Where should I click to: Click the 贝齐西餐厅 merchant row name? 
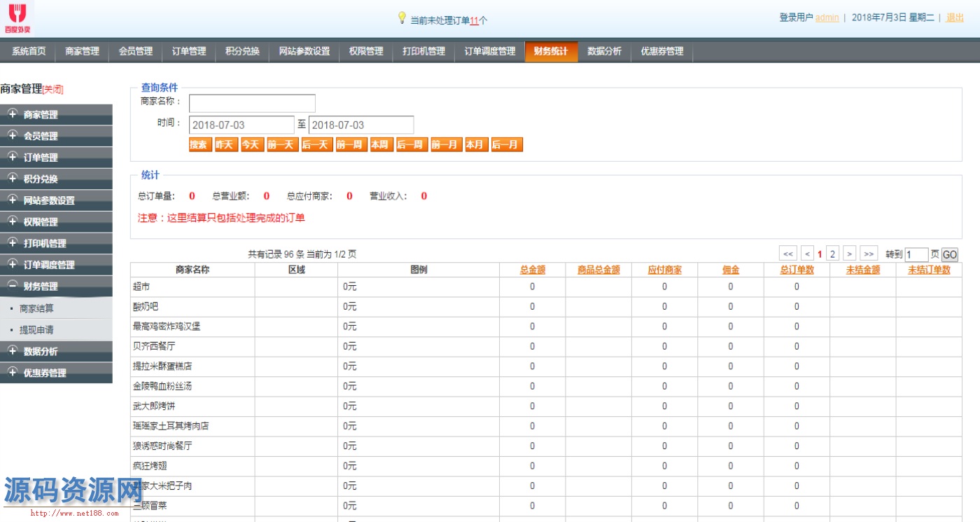click(x=154, y=346)
